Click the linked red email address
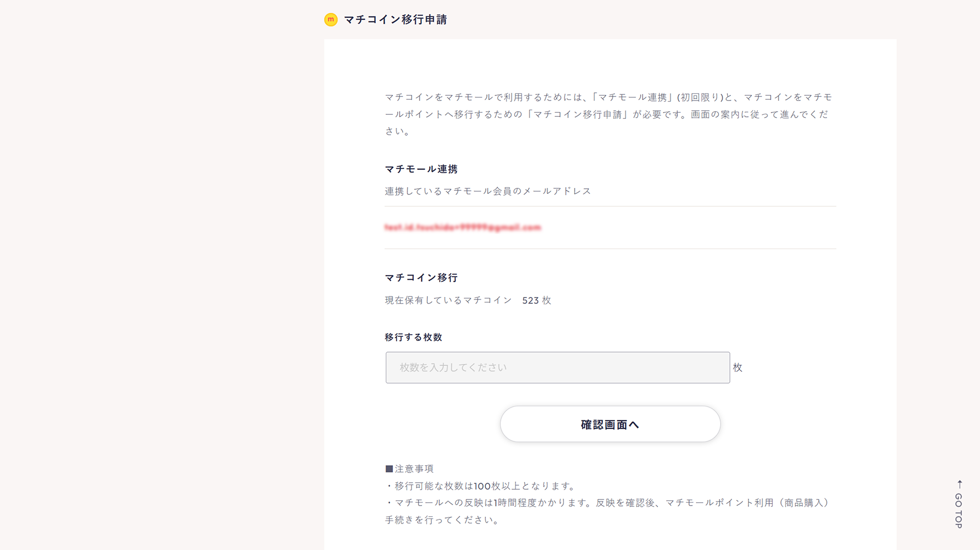 pyautogui.click(x=463, y=227)
